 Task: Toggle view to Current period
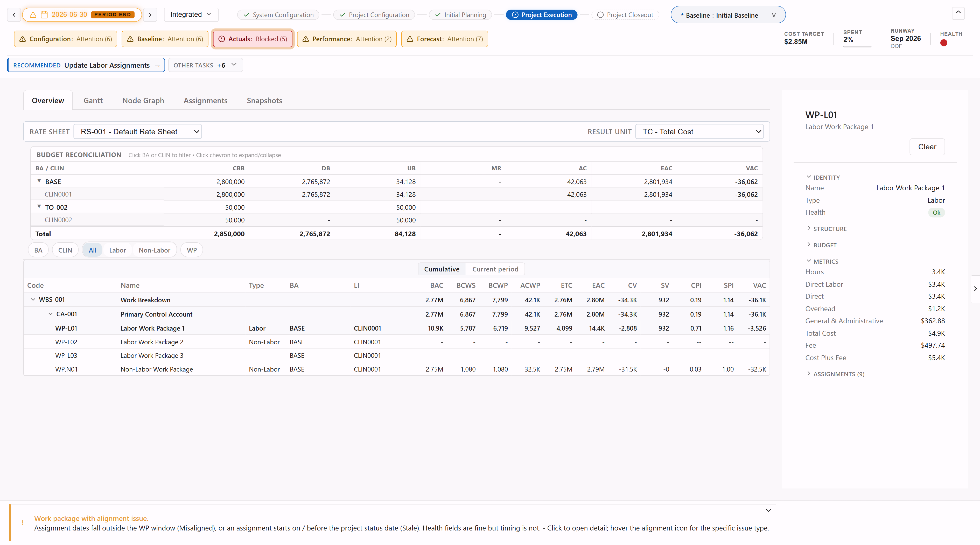click(x=495, y=269)
